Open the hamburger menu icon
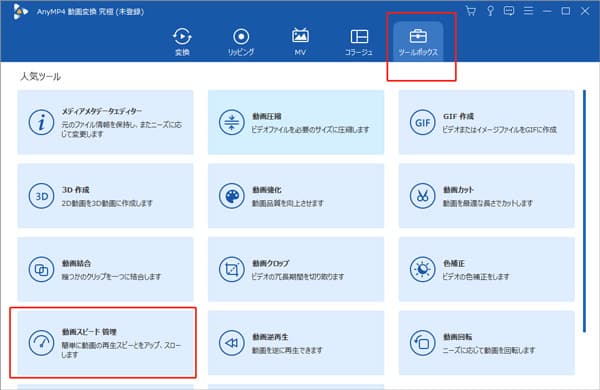 coord(528,11)
